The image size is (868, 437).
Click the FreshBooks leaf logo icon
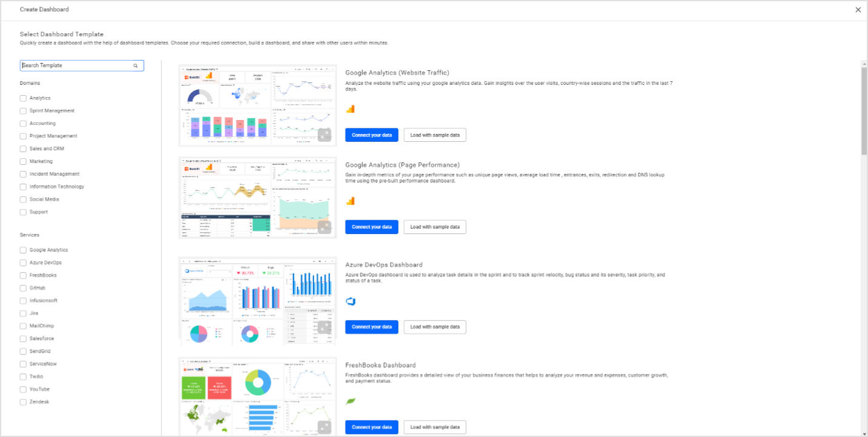[350, 401]
